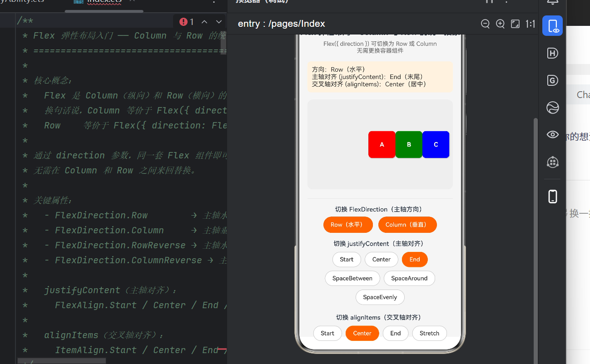The width and height of the screenshot is (590, 364).
Task: Open the device manager phone icon
Action: [x=552, y=197]
